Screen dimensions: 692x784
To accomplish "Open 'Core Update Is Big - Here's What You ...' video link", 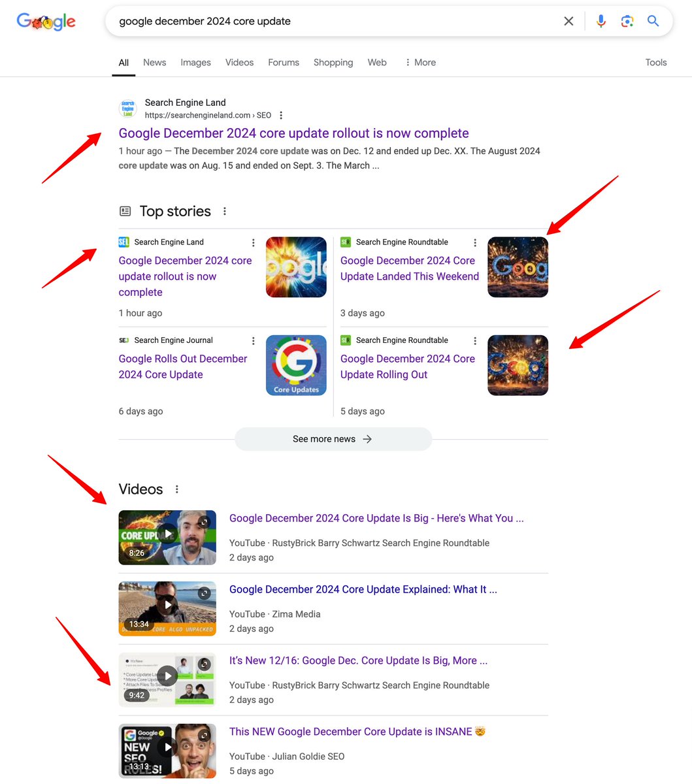I will click(376, 518).
